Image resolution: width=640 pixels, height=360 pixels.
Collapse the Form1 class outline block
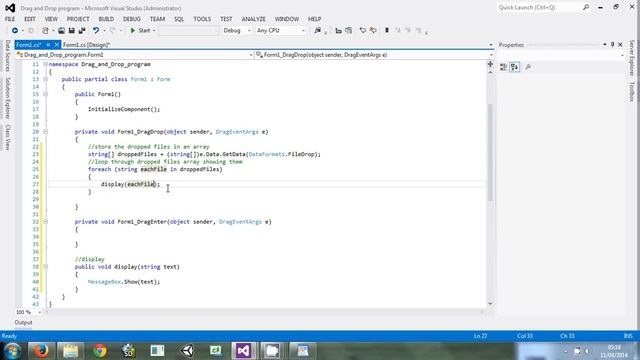point(45,79)
